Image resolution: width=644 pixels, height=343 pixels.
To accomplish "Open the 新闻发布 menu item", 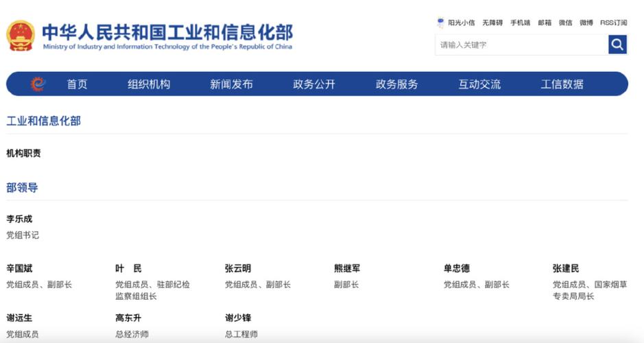I will tap(231, 84).
